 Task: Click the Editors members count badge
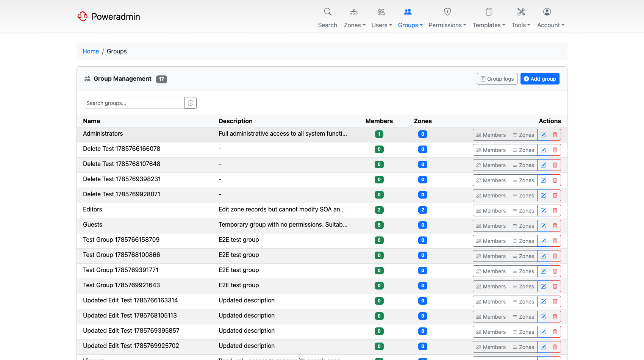379,210
